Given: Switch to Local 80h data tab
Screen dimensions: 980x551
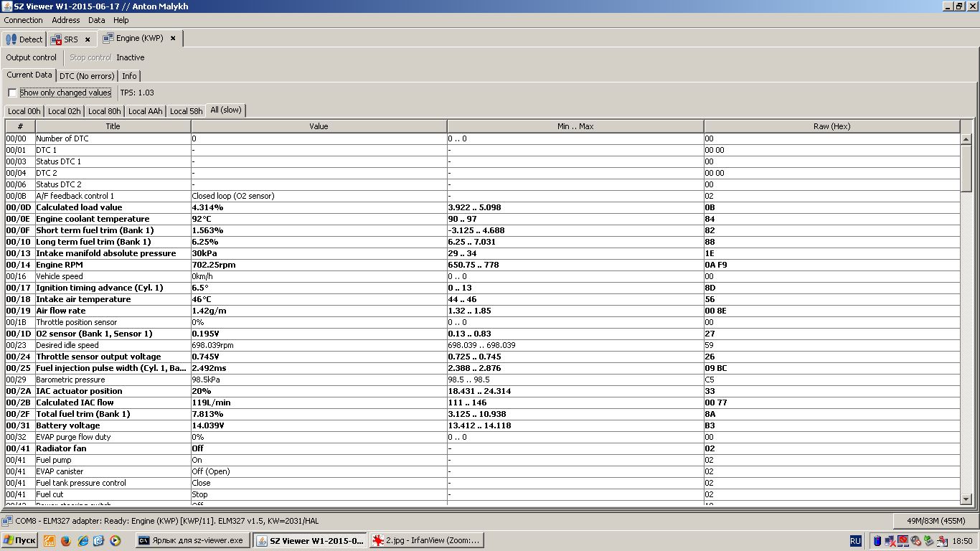Looking at the screenshot, I should (105, 111).
